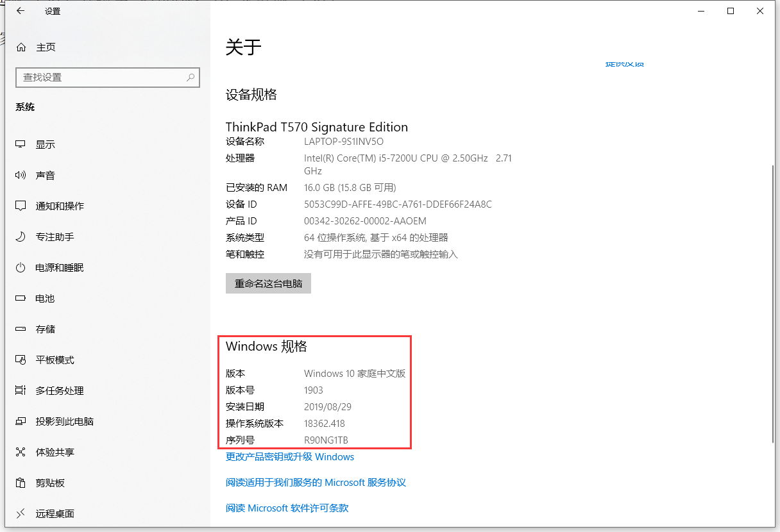This screenshot has height=532, width=780.
Task: Go to 主页 home page
Action: click(x=46, y=47)
